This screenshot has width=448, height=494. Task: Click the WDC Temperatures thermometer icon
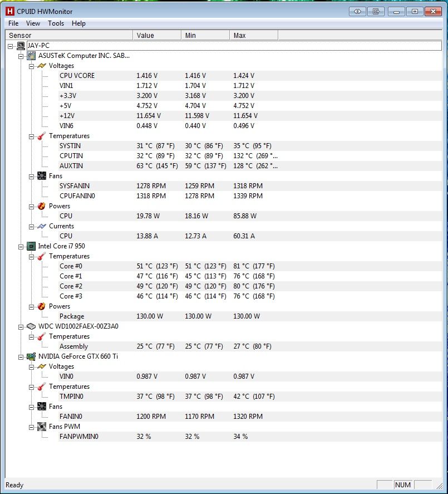tap(42, 336)
